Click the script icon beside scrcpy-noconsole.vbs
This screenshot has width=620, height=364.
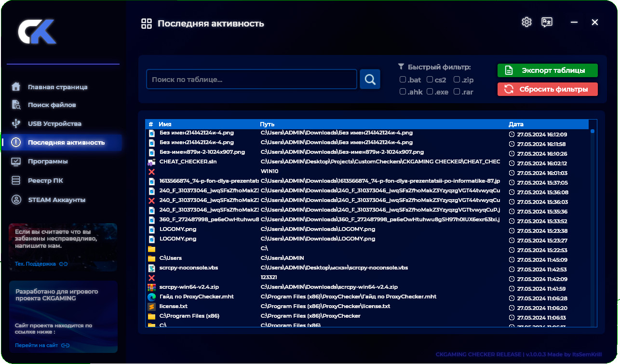[x=151, y=268]
